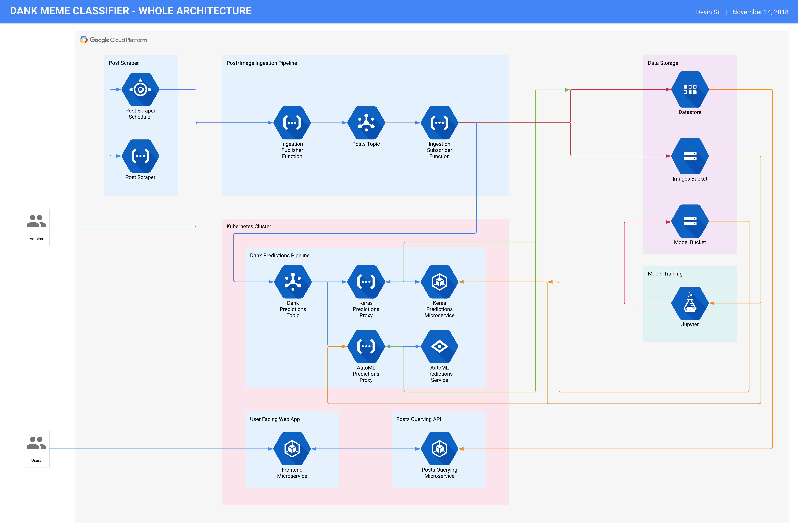
Task: Select the Dank Predictions Topic icon
Action: tap(292, 282)
